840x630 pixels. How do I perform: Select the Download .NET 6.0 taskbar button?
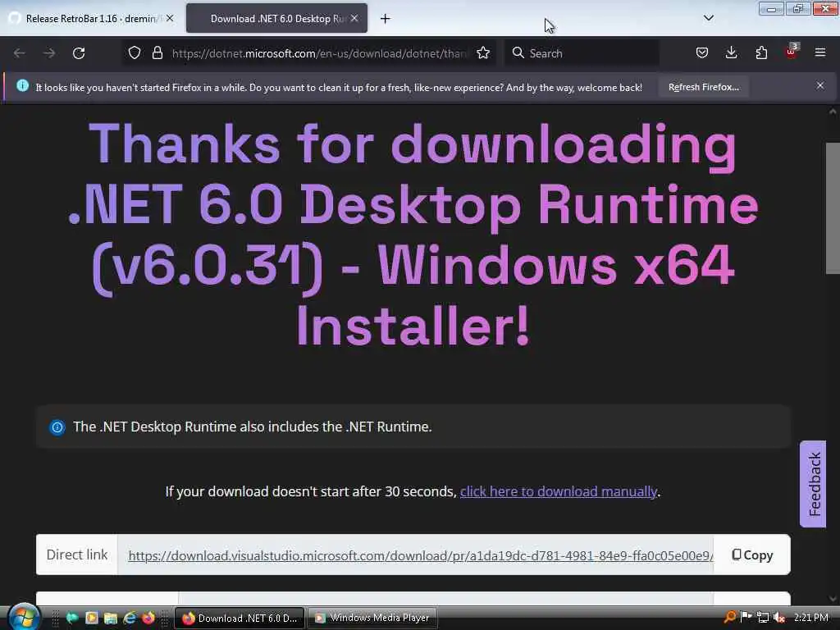coord(240,619)
